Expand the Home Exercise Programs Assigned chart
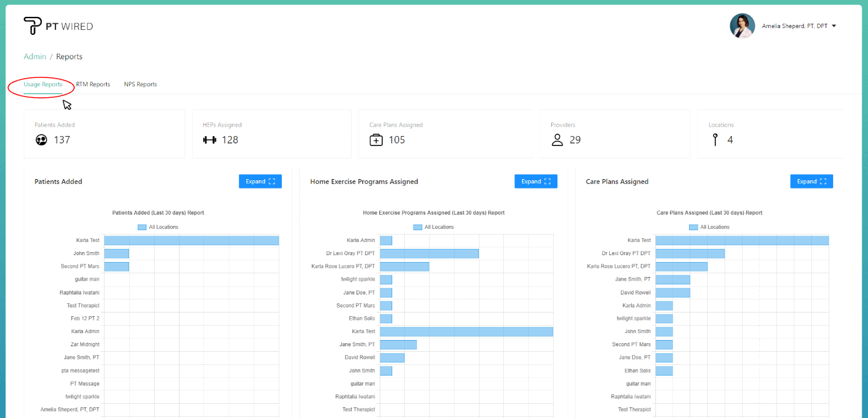 tap(536, 182)
